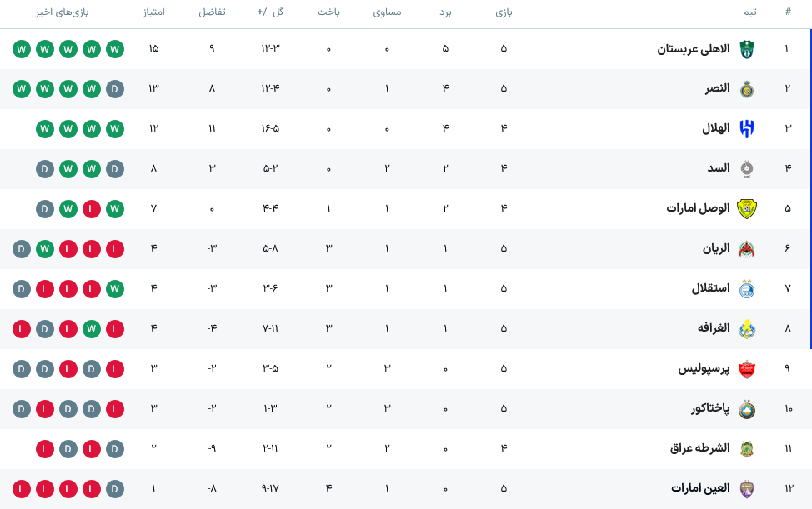
Task: Click the Al-Ahli Saudi club crest
Action: tap(747, 49)
